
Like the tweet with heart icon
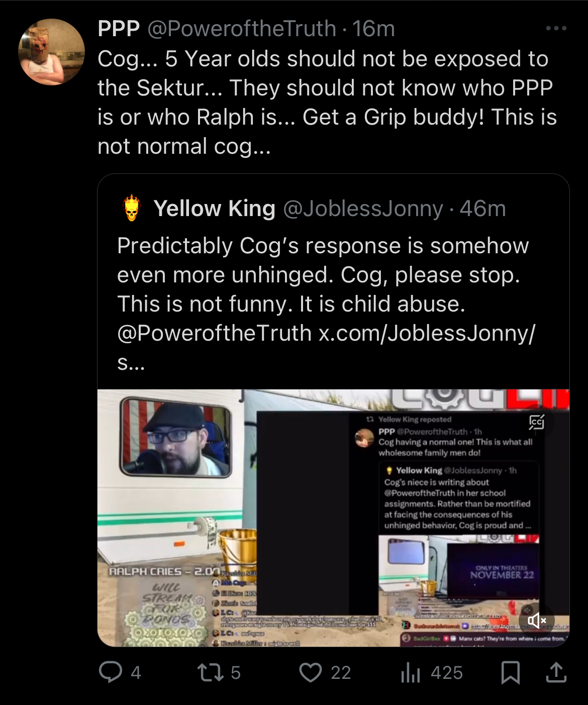coord(310,672)
